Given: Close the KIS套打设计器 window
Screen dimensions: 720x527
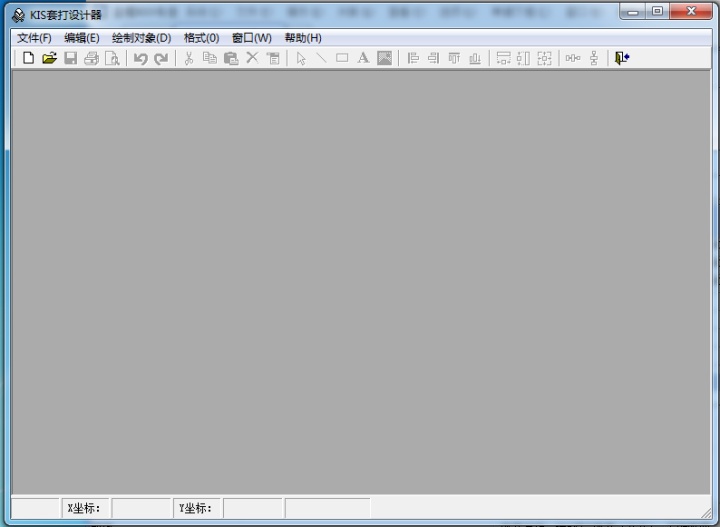Looking at the screenshot, I should click(691, 11).
